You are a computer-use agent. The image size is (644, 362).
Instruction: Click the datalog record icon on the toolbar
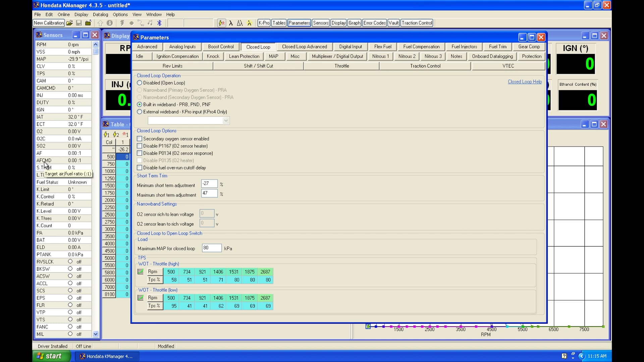pyautogui.click(x=131, y=23)
